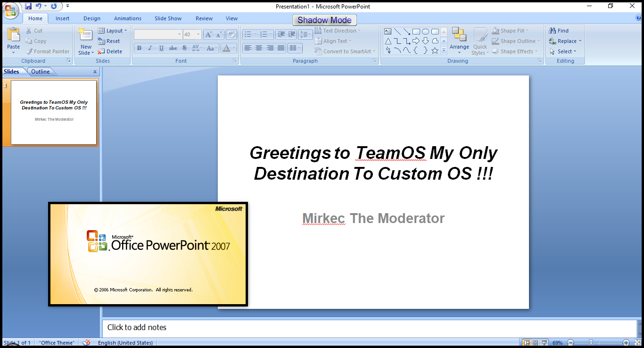Save the presentation from Quick Access toolbar
Image resolution: width=644 pixels, height=348 pixels.
(28, 6)
